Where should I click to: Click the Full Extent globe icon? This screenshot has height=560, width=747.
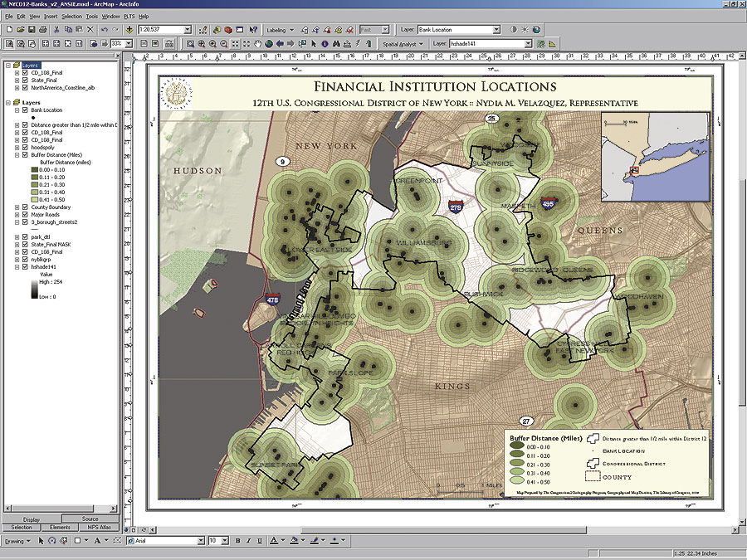[x=269, y=43]
